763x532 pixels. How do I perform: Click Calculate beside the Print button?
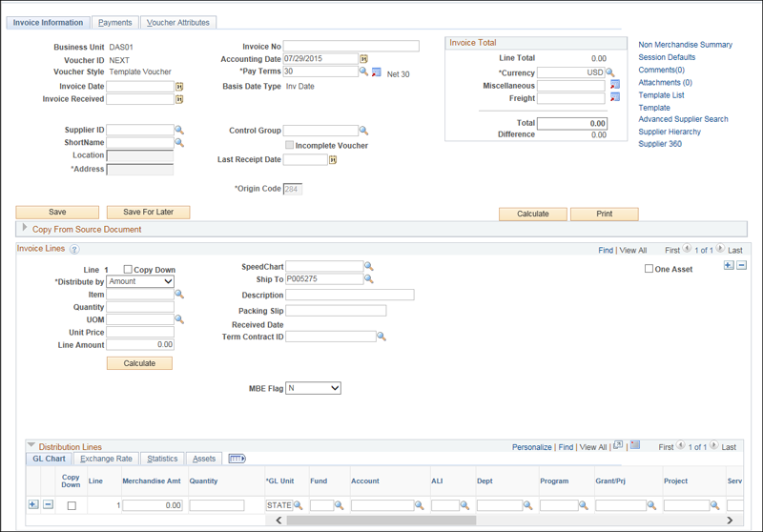[x=533, y=214]
